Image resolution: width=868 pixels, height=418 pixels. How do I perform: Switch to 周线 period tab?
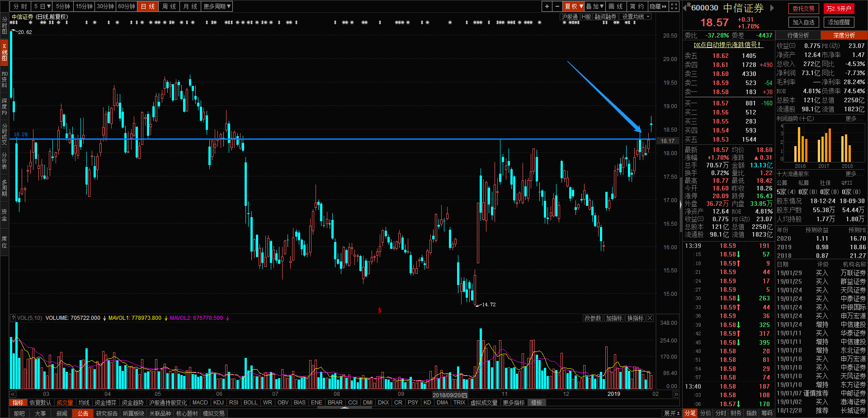(169, 6)
